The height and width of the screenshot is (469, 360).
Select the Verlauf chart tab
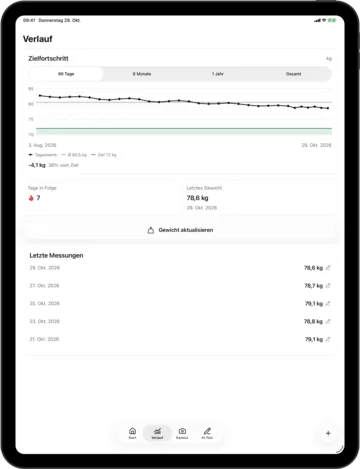[157, 433]
